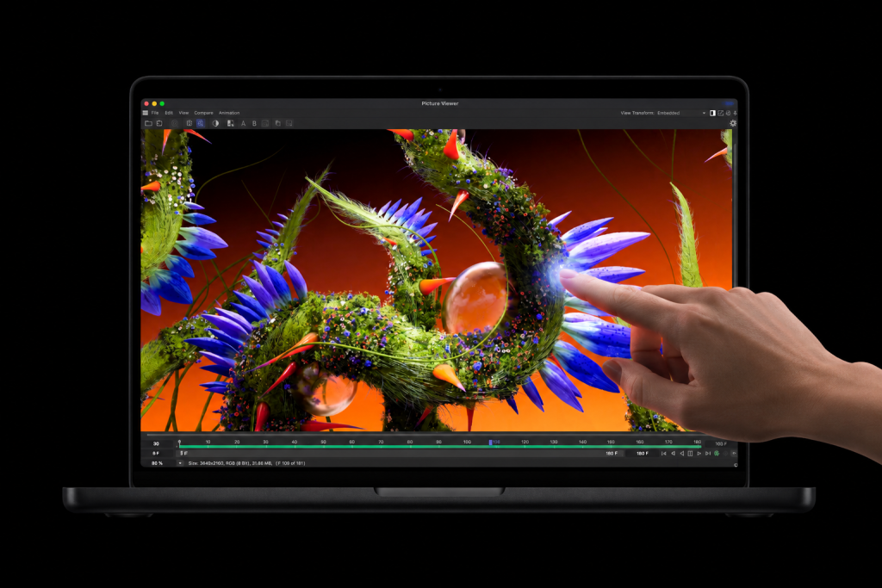This screenshot has width=882, height=588.
Task: Click the start frame field showing 0 F
Action: click(x=157, y=453)
